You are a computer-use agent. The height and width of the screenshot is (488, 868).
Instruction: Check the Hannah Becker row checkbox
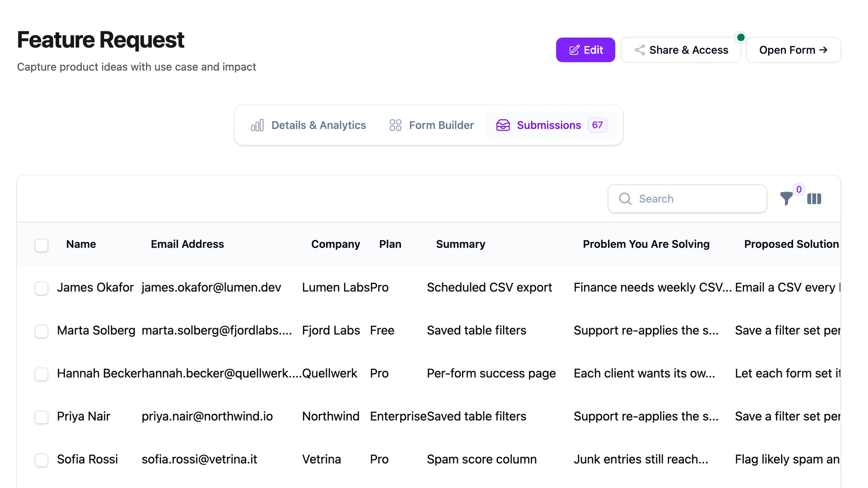42,374
